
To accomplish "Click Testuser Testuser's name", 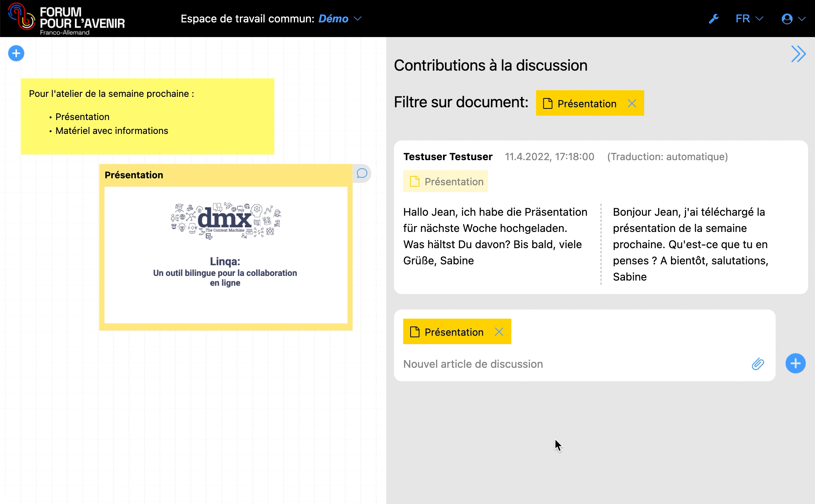I will [447, 157].
